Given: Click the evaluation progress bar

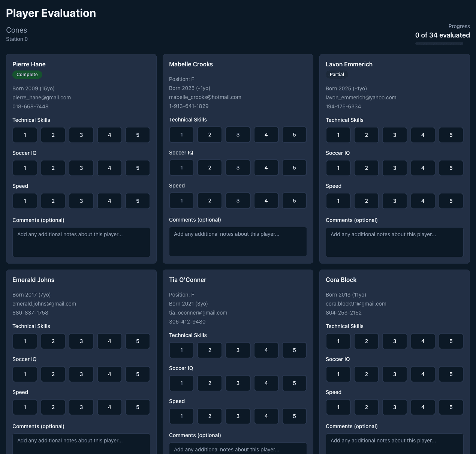Looking at the screenshot, I should [439, 43].
